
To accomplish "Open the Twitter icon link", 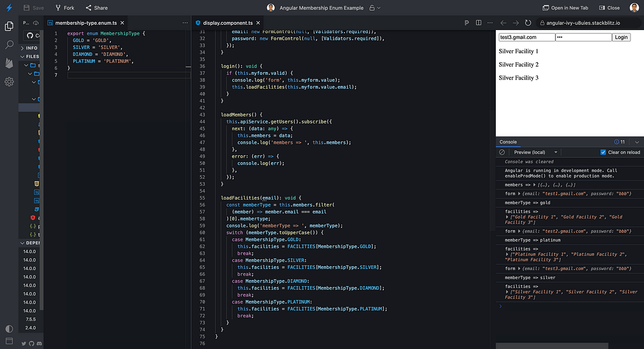I will pos(24,343).
